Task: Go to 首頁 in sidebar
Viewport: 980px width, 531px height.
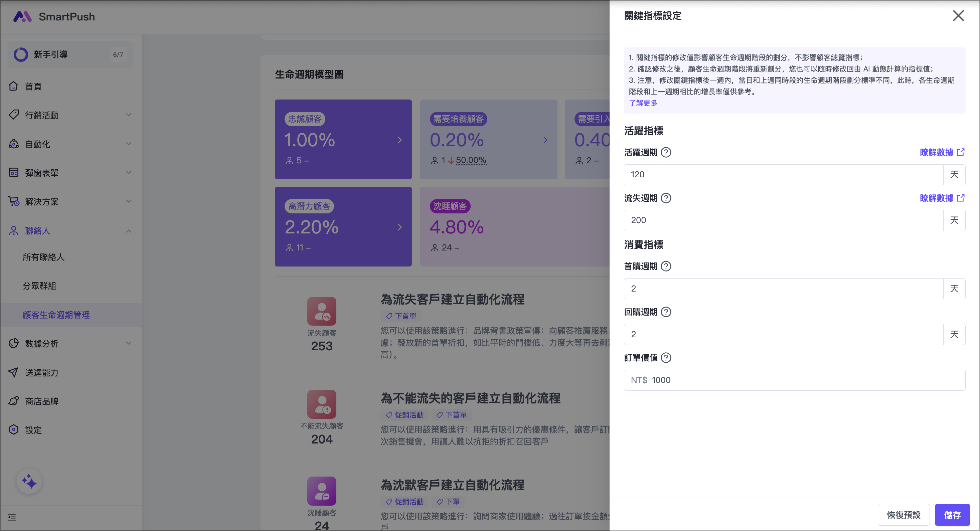Action: pos(33,86)
